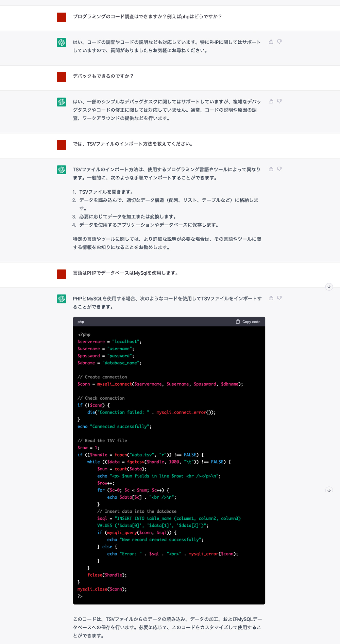
Task: Click ChatGPT logo beside the TSV steps reply
Action: (x=62, y=170)
